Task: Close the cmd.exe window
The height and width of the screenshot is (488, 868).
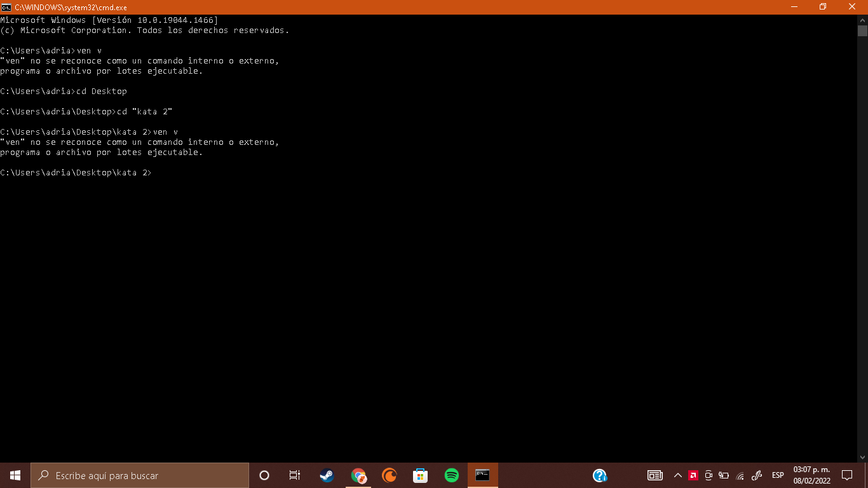Action: click(853, 7)
